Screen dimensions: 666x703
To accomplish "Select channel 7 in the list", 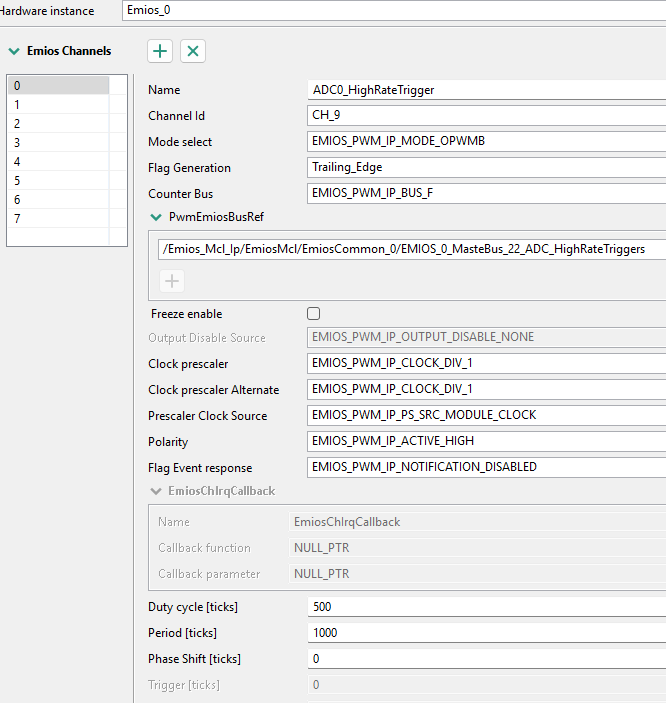I will [x=58, y=218].
